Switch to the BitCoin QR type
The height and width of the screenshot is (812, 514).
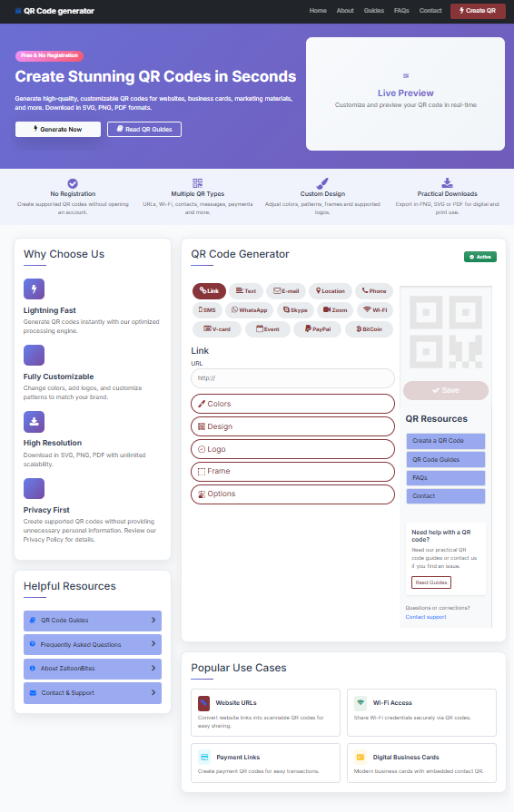[369, 328]
